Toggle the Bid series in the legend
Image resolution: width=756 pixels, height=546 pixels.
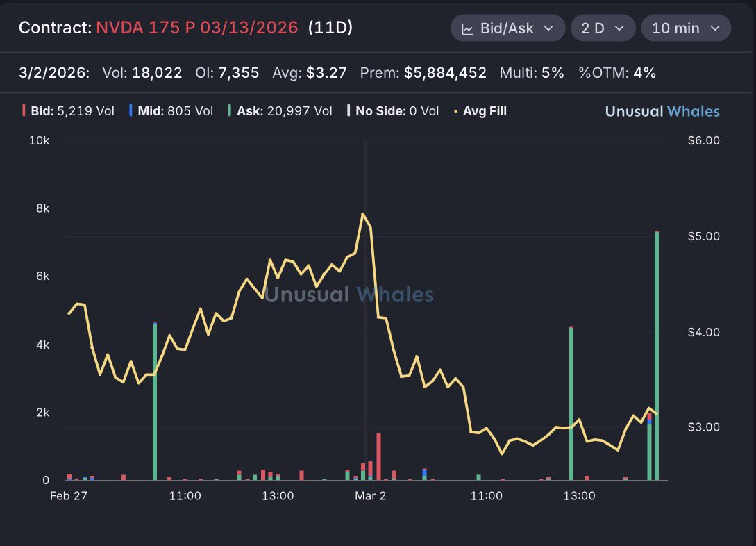tap(69, 111)
